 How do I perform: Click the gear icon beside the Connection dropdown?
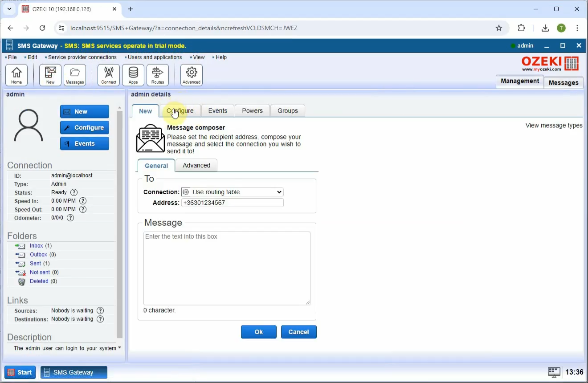185,192
